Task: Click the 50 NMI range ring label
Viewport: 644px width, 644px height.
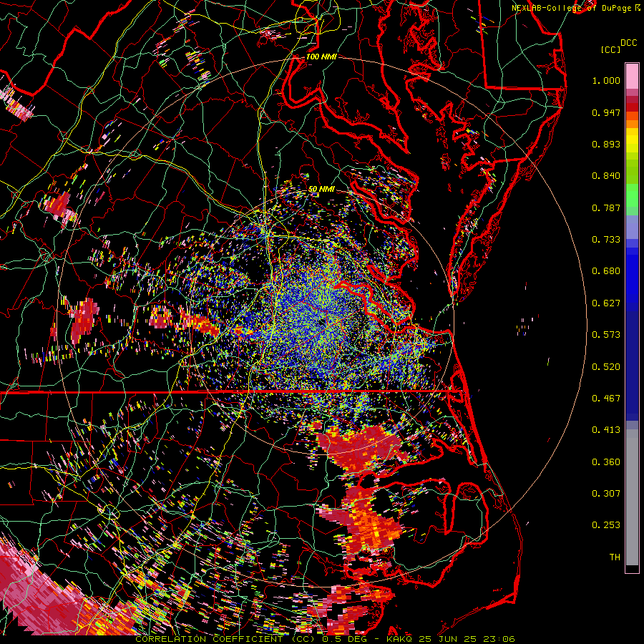Action: tap(321, 189)
